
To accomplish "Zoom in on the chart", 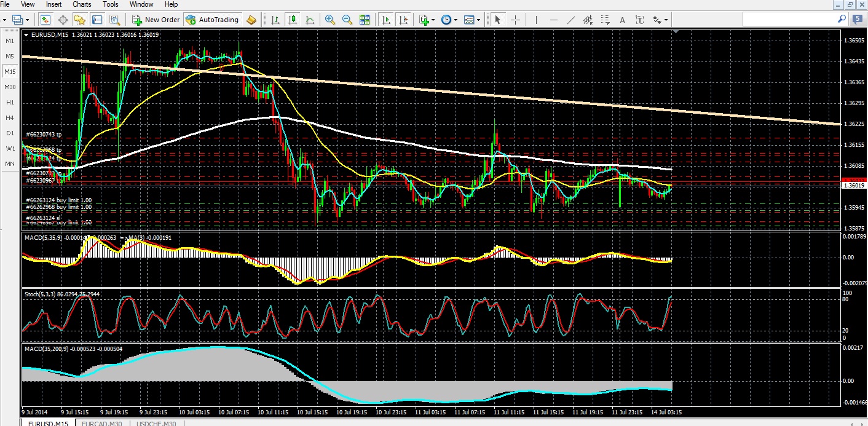I will [330, 20].
